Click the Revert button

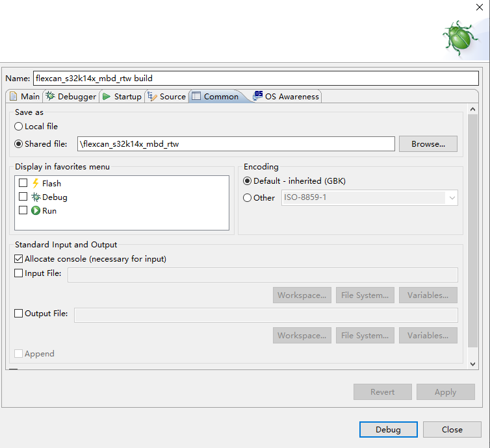coord(383,392)
